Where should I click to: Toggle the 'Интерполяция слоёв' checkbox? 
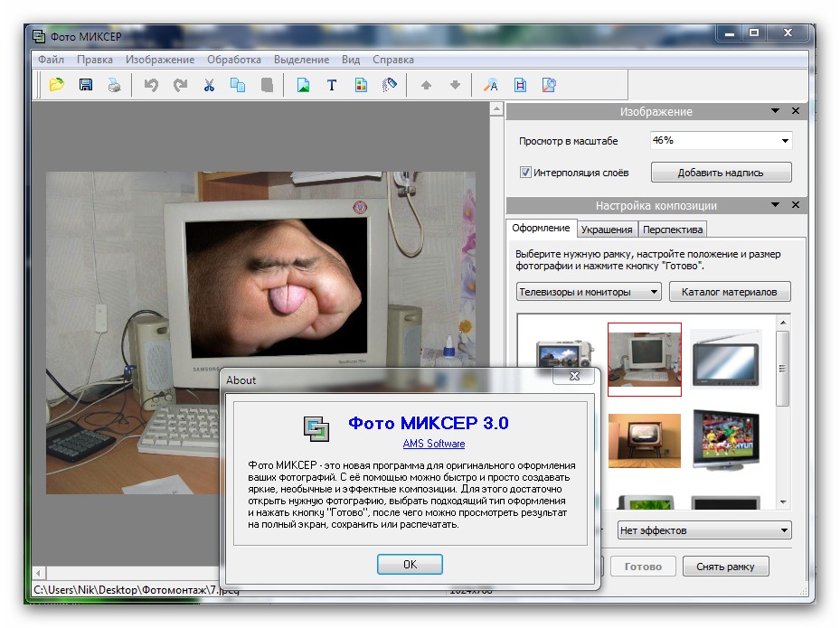[x=525, y=172]
